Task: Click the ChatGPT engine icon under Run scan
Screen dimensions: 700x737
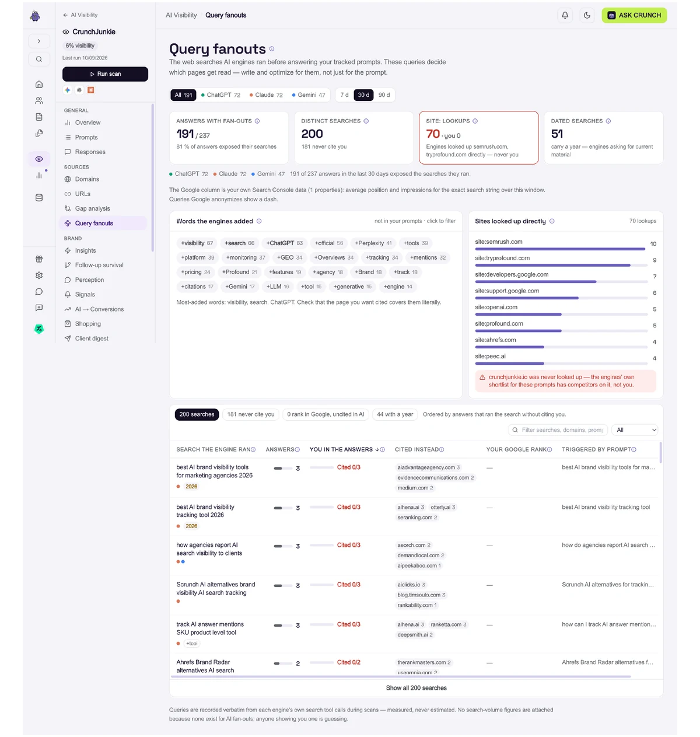Action: pyautogui.click(x=79, y=90)
